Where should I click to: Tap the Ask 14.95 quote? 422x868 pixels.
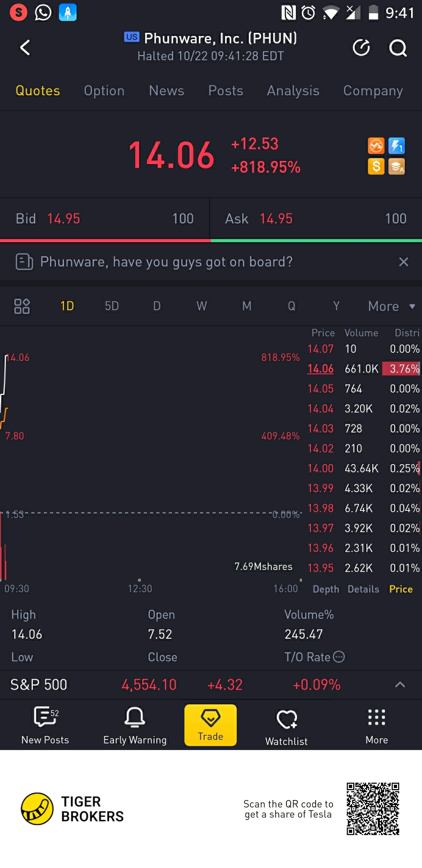[x=316, y=219]
